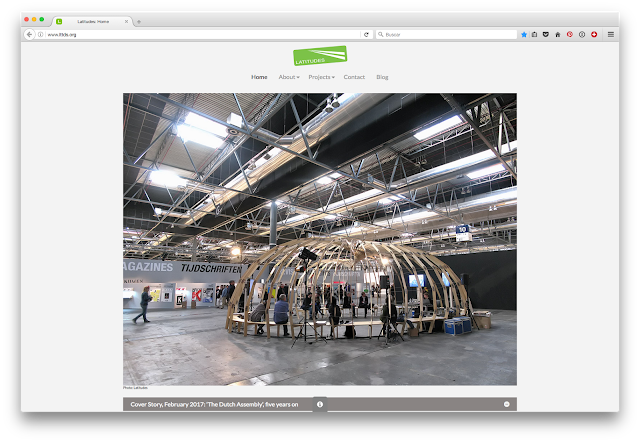The width and height of the screenshot is (640, 442).
Task: Select the Latitudes Home browser tab
Action: click(93, 22)
